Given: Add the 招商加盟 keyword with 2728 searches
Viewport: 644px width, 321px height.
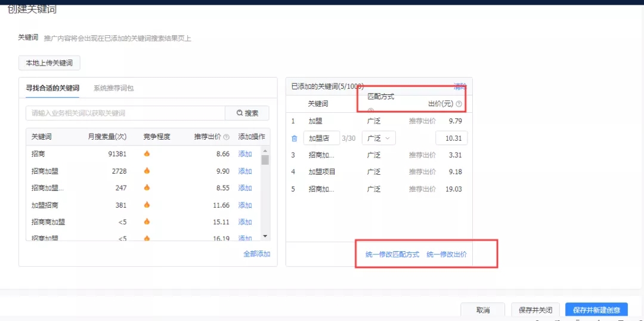Looking at the screenshot, I should pyautogui.click(x=245, y=171).
